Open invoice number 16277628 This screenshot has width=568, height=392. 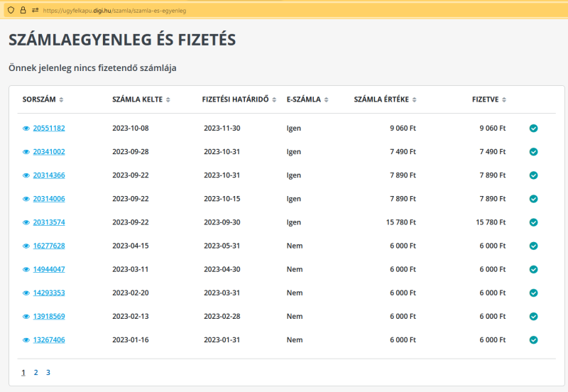coord(49,246)
